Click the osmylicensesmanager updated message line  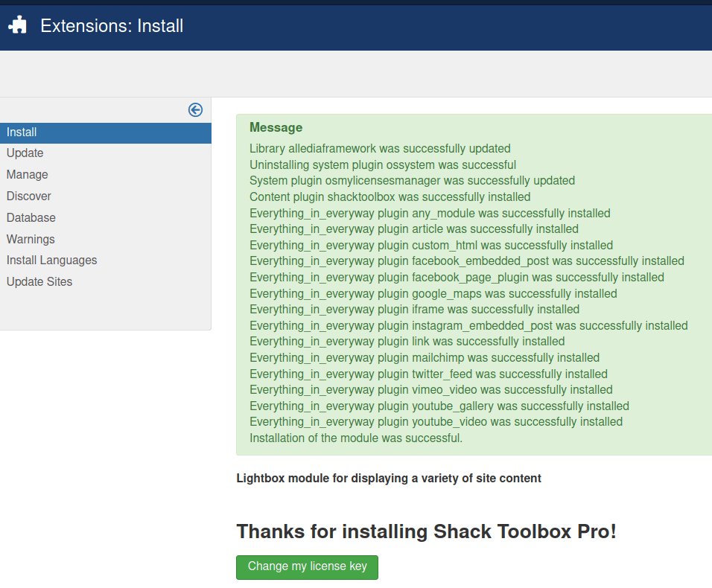pos(413,181)
